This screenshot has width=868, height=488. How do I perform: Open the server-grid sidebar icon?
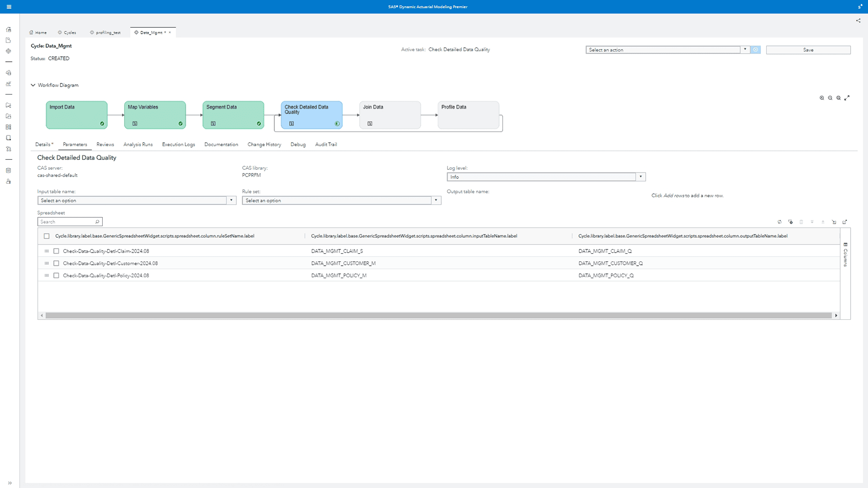coord(9,127)
